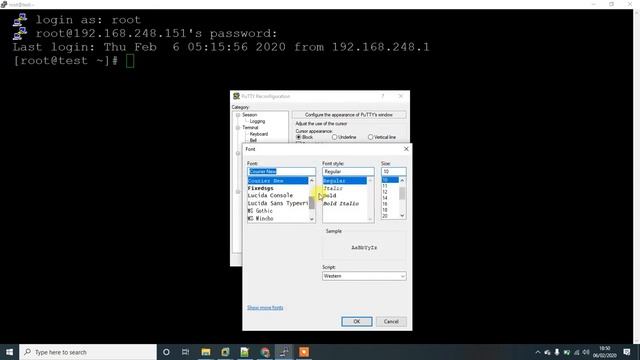The image size is (640, 360).
Task: Open the orange app on taskbar
Action: [304, 352]
